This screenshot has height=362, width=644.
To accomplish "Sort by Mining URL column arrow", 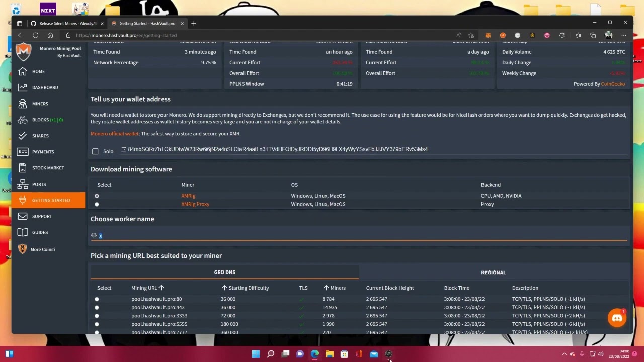I will point(161,288).
